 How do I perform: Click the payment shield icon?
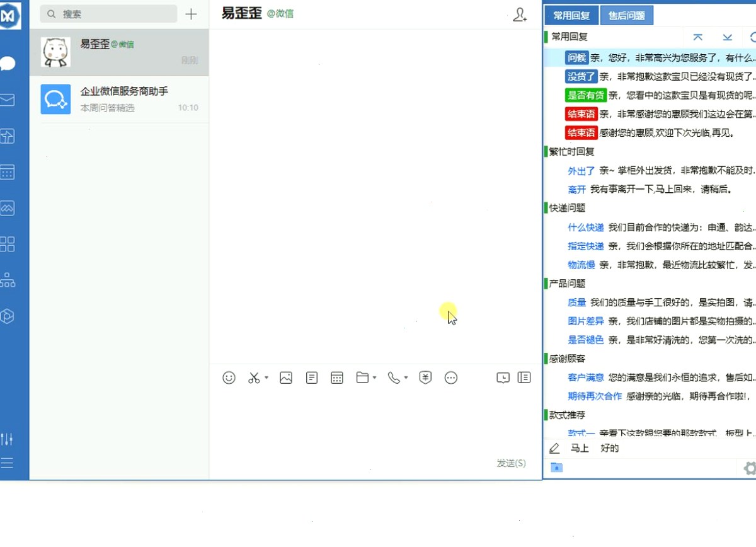coord(426,377)
